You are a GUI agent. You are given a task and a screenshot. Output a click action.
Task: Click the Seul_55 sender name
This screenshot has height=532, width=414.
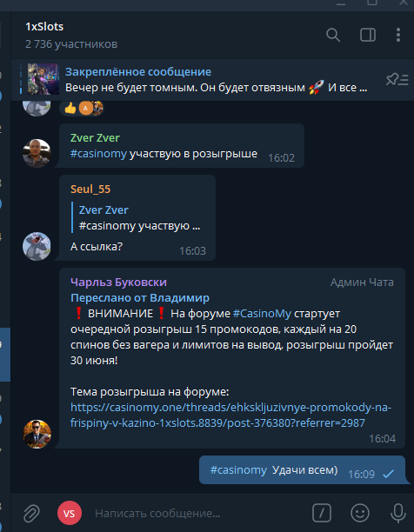click(90, 189)
